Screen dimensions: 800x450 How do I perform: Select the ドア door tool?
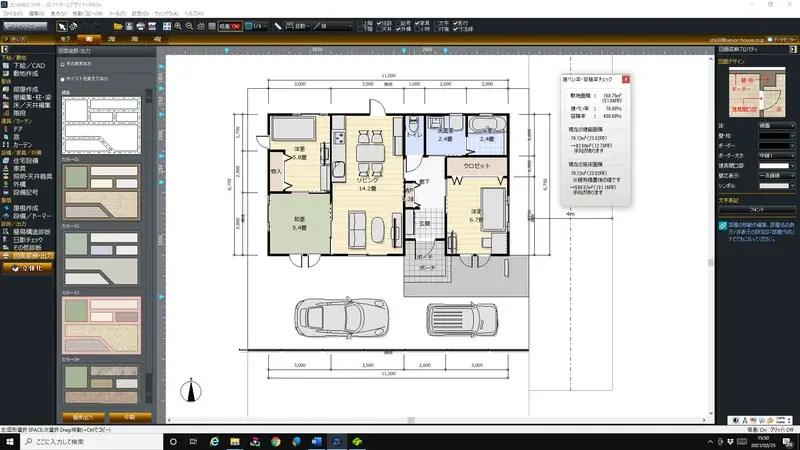(17, 129)
